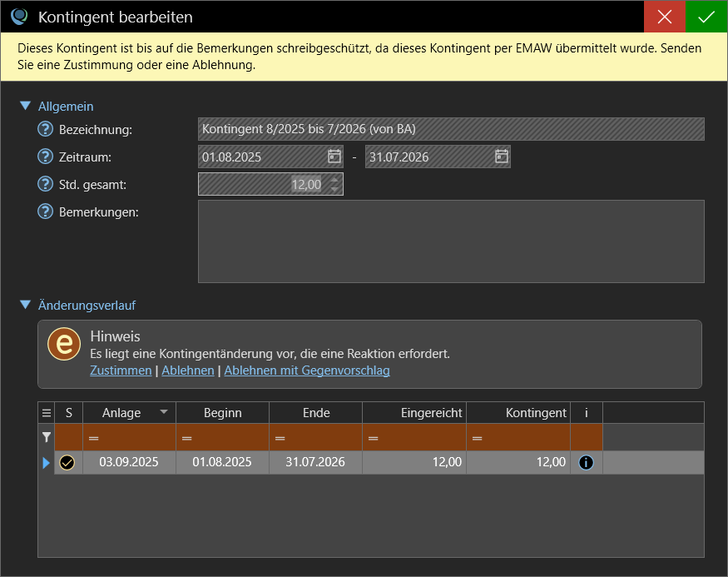Expand the table row with the blue arrow
The height and width of the screenshot is (577, 728).
point(46,463)
